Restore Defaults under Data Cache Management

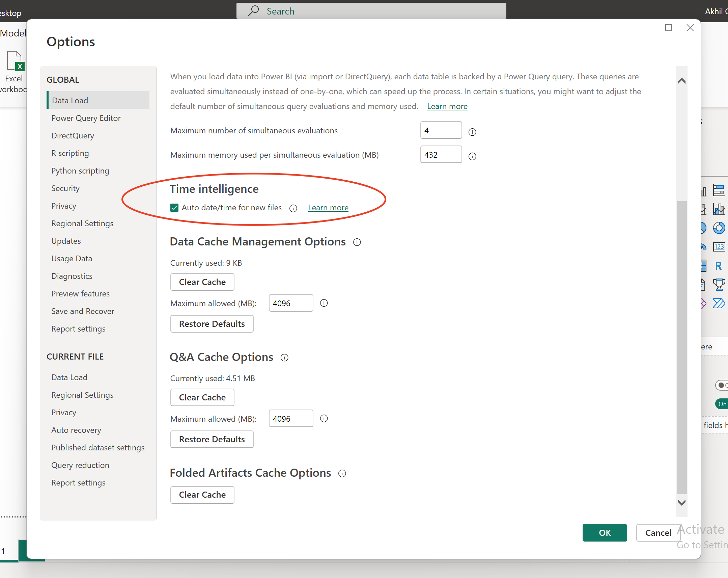[212, 324]
